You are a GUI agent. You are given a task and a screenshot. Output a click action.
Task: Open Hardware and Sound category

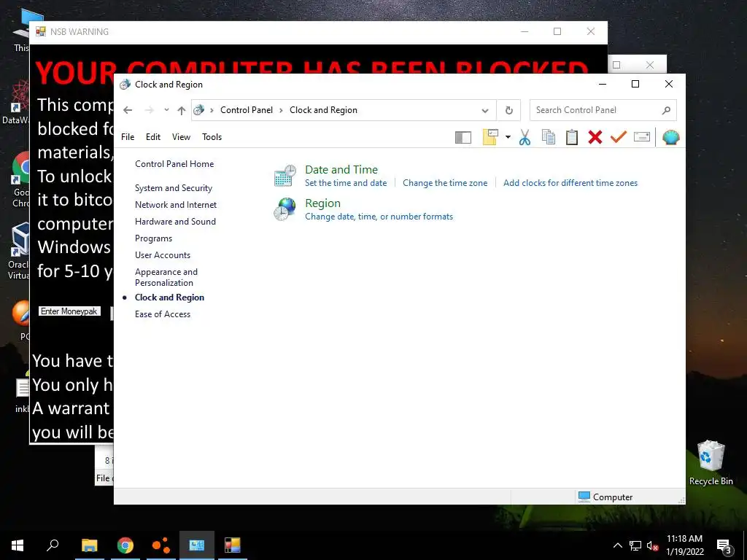[x=175, y=222]
